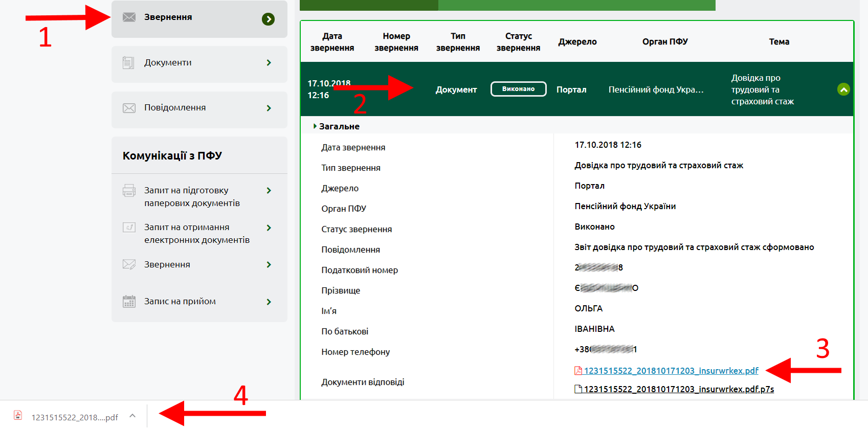Click the Виконано status badge
Screen dimensions: 868x429
(x=518, y=89)
